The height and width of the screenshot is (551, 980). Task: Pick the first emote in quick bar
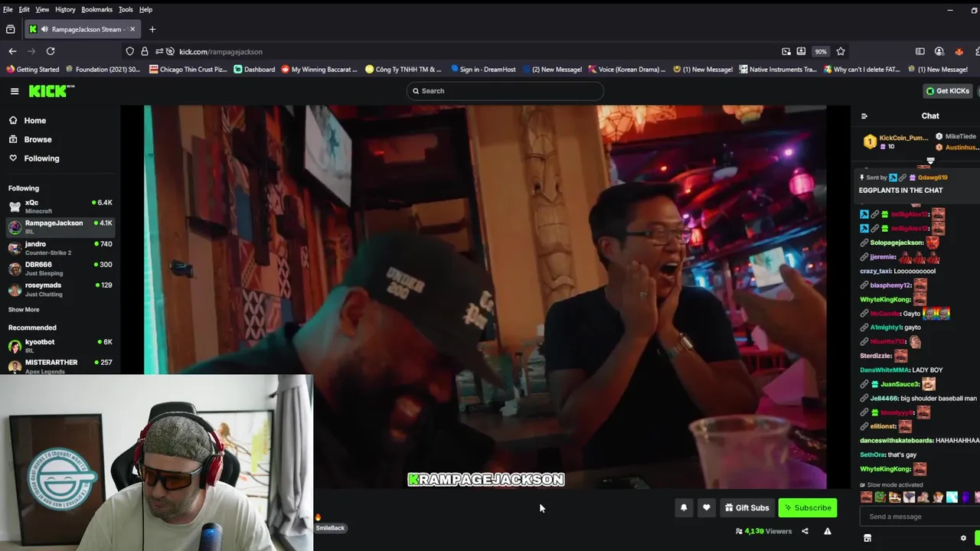(866, 497)
